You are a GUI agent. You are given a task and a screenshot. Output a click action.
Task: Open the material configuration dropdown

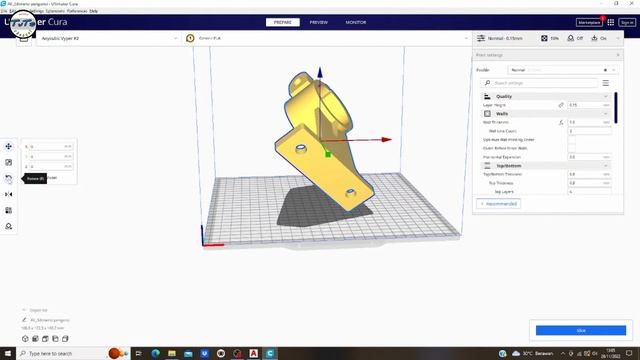(327, 38)
